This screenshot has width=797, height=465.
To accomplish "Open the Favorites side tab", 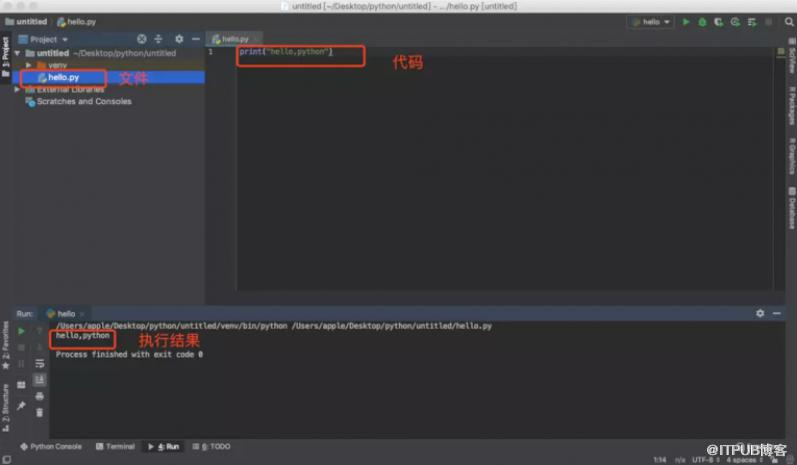I will tap(6, 345).
